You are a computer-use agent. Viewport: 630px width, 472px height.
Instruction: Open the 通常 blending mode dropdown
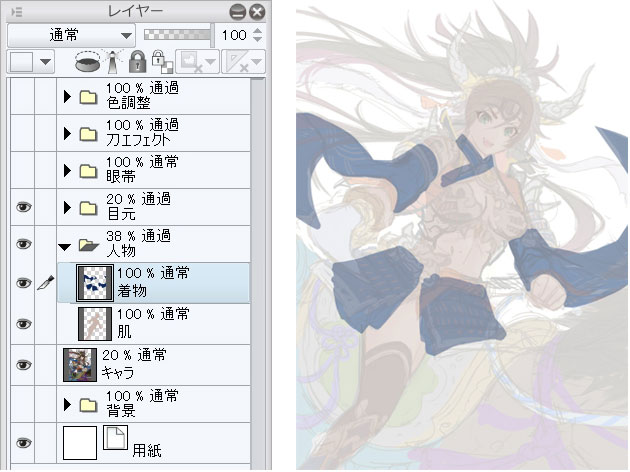click(71, 35)
